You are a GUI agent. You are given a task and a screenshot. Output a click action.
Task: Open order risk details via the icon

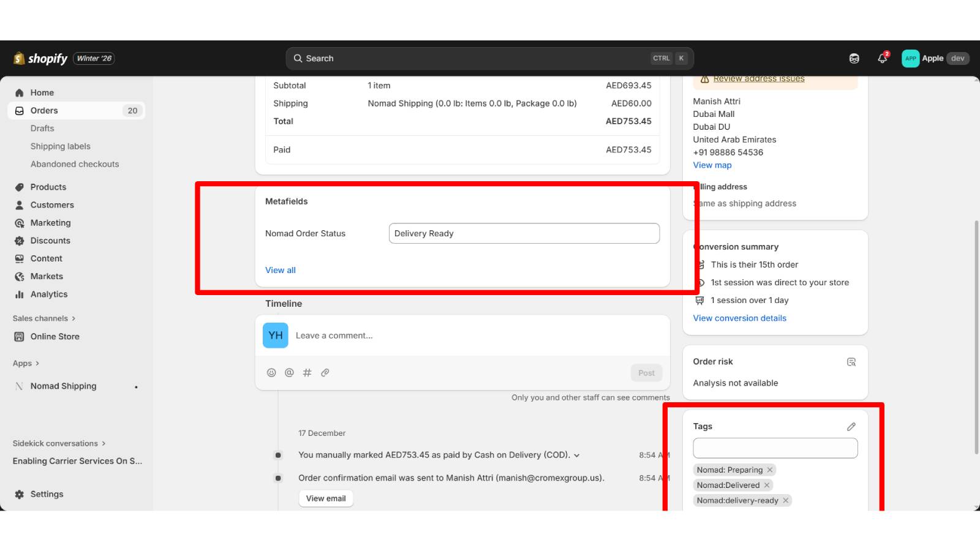[x=851, y=361]
